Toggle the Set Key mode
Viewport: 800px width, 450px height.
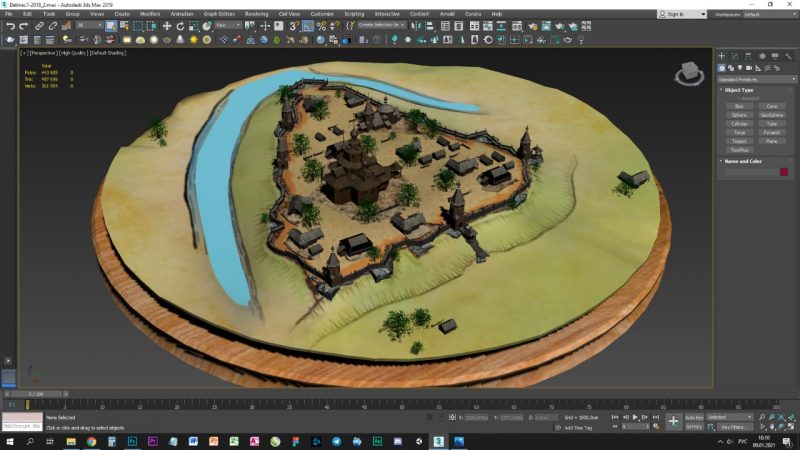click(x=694, y=427)
